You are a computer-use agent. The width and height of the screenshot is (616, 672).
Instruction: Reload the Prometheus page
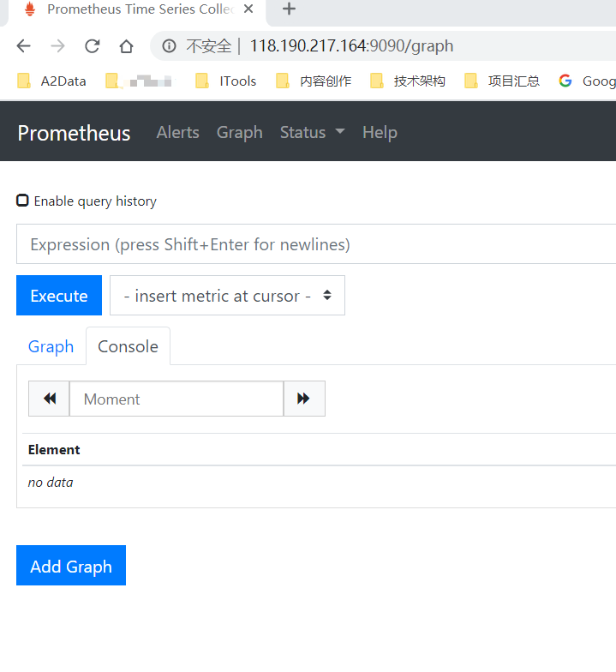(x=92, y=46)
